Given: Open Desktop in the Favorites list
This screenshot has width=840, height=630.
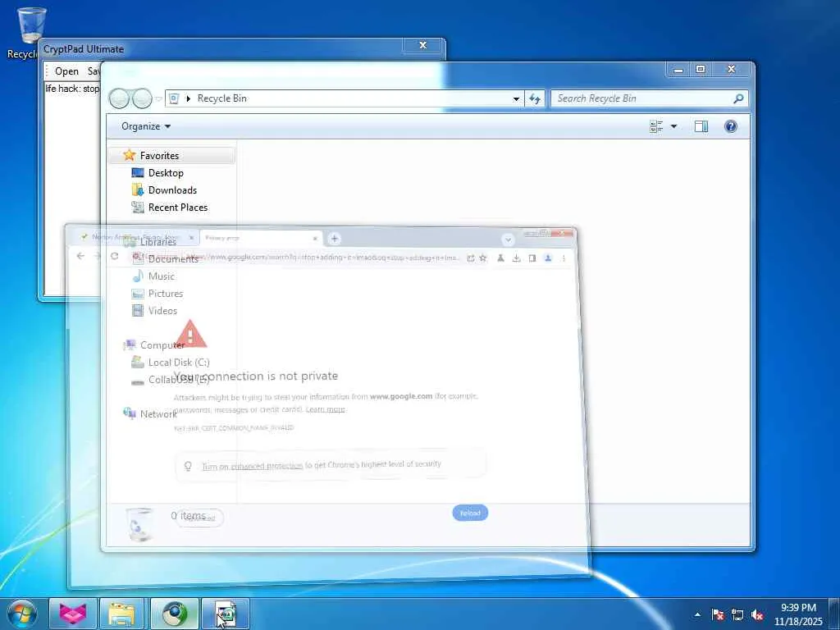Looking at the screenshot, I should (x=166, y=173).
